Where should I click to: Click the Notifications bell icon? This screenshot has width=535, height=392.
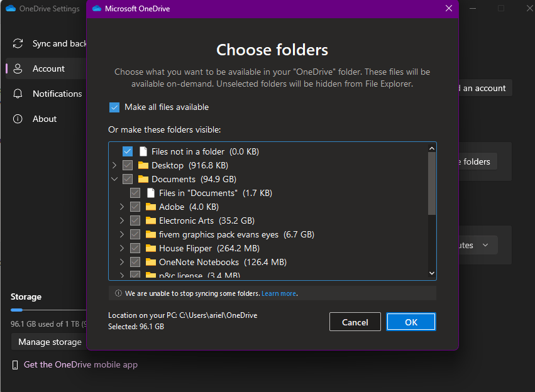click(x=18, y=94)
